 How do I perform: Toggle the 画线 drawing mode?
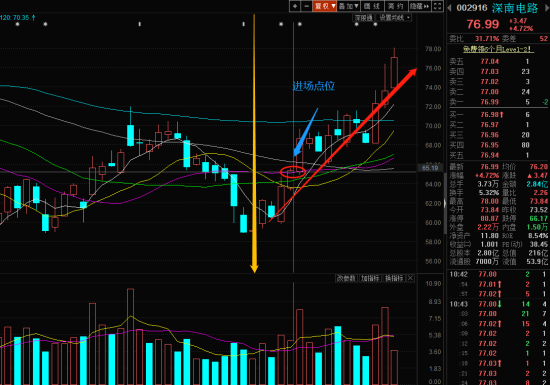pyautogui.click(x=372, y=6)
